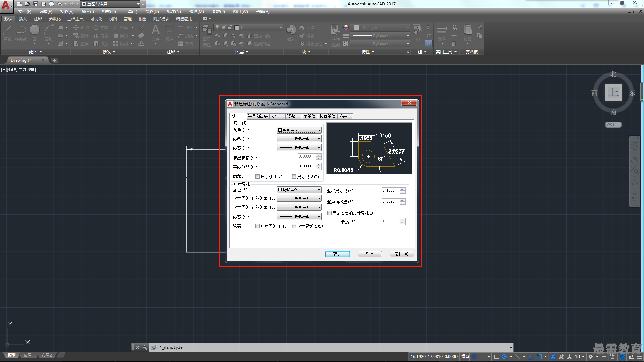
Task: Check the hide 尺寸线 2(D) checkbox
Action: pyautogui.click(x=294, y=177)
